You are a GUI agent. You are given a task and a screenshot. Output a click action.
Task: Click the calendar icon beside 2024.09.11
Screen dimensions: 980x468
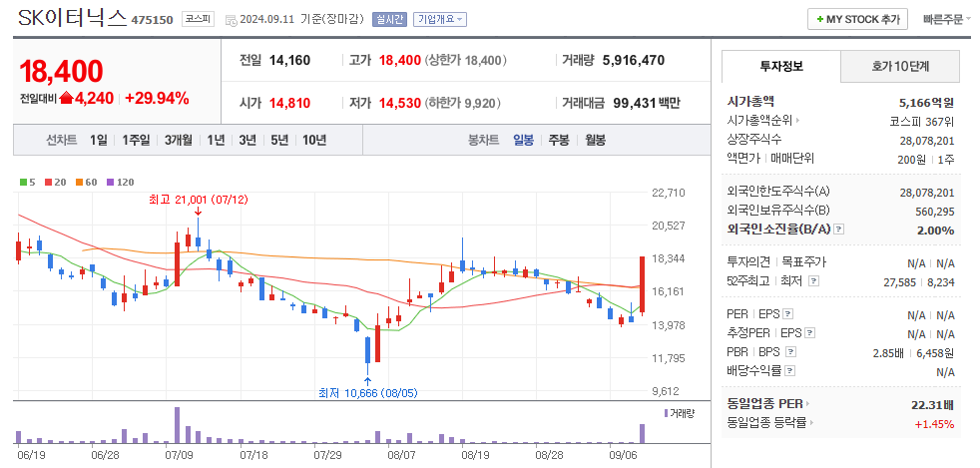230,20
